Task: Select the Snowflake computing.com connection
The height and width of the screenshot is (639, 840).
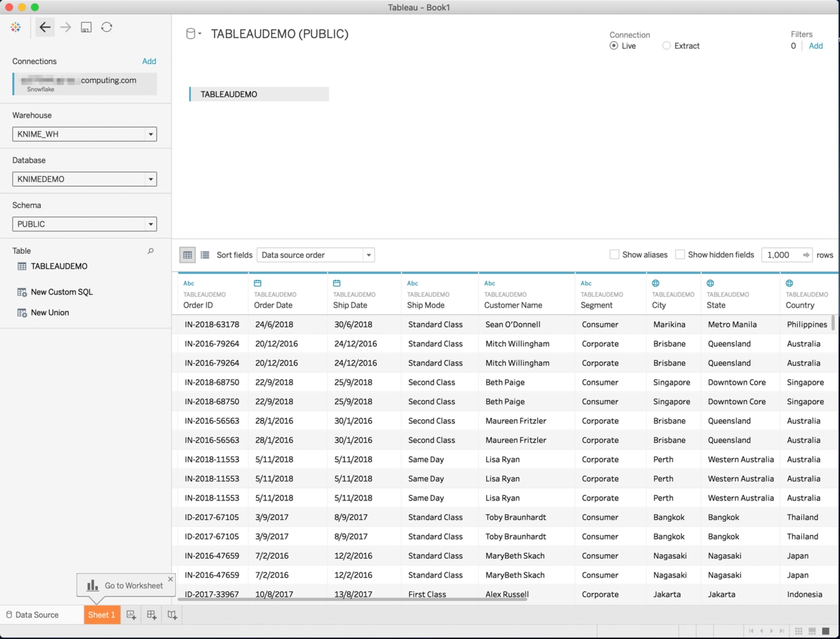Action: (85, 84)
